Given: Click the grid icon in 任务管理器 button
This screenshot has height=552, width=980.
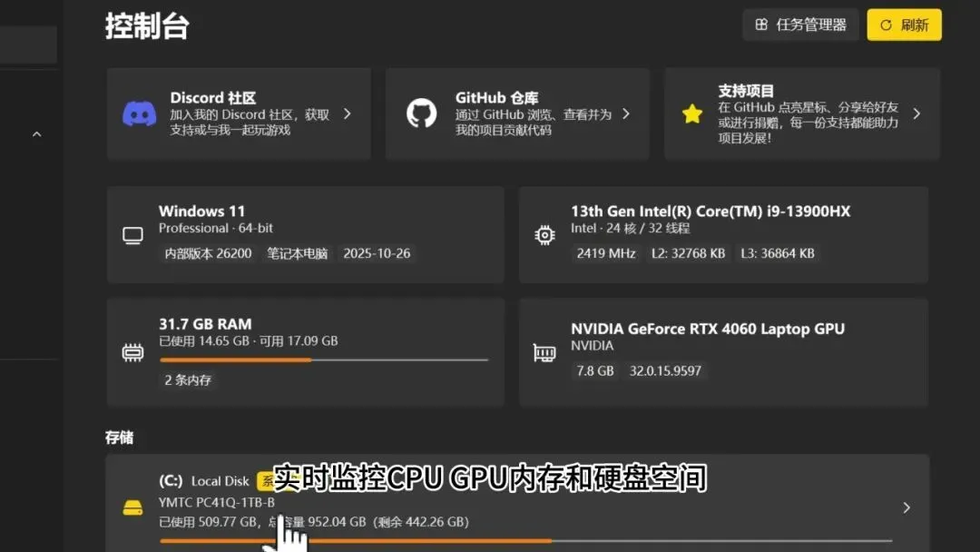Looking at the screenshot, I should tap(761, 25).
